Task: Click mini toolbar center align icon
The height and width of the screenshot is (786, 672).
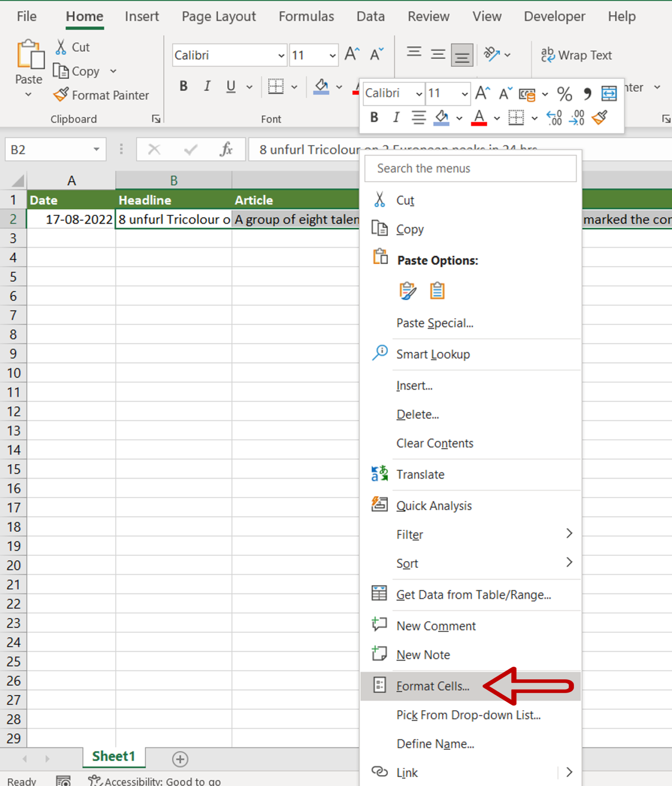Action: pos(418,117)
